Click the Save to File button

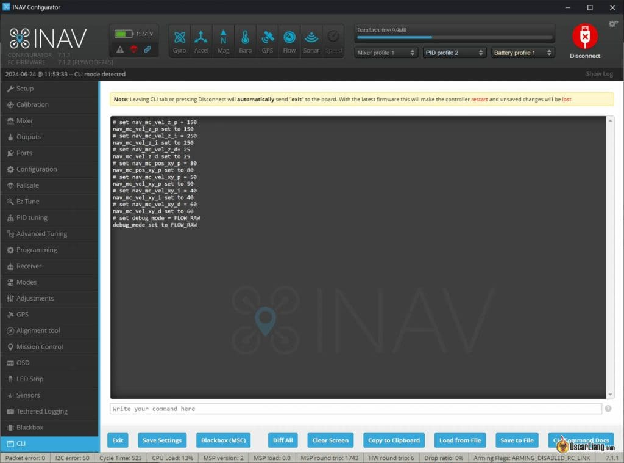[517, 440]
